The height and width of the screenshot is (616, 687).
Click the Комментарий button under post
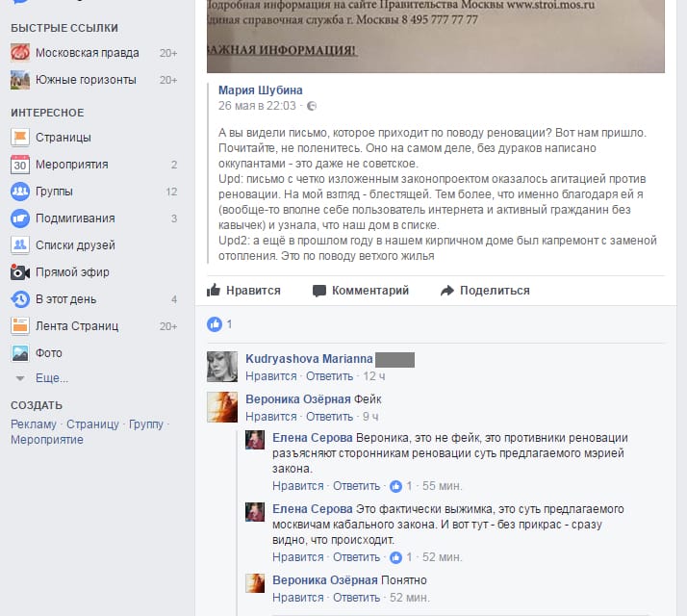coord(361,291)
